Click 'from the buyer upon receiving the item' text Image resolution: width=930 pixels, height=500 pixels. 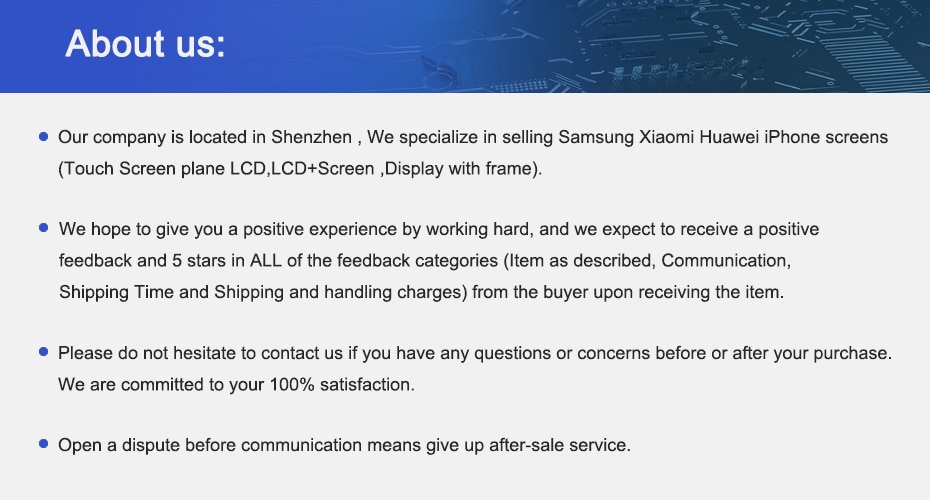pyautogui.click(x=627, y=292)
